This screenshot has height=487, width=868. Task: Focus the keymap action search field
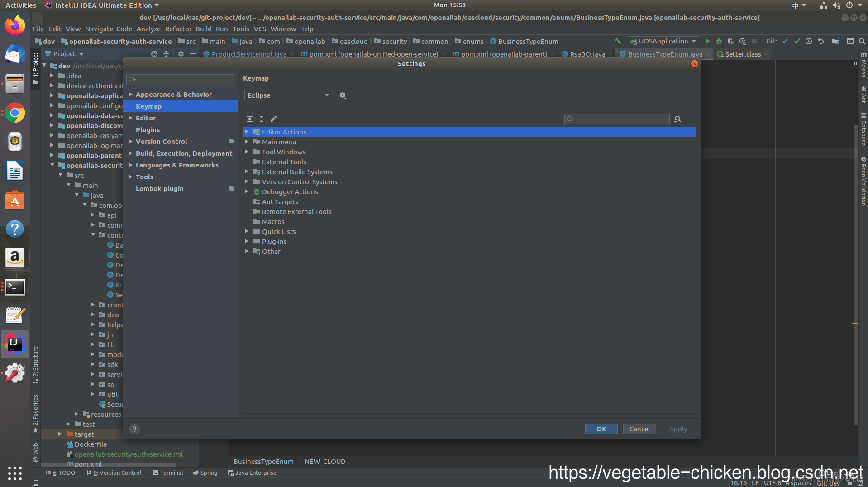(617, 119)
